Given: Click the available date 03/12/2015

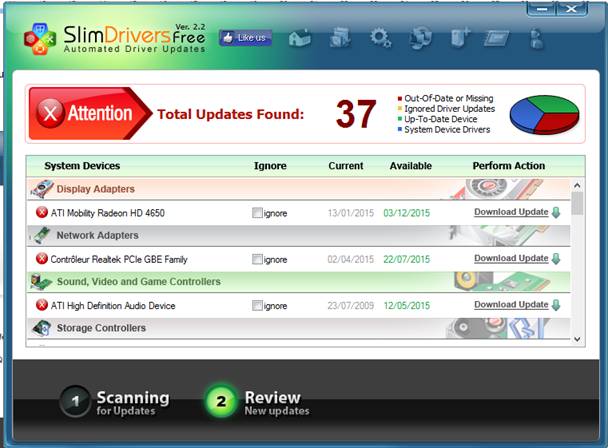Looking at the screenshot, I should coord(406,213).
